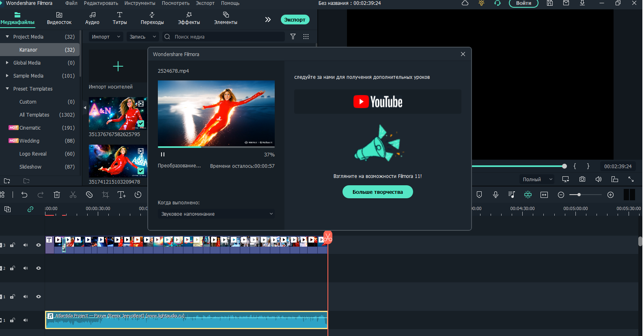Screen dimensions: 644x336
Task: Open the add text tool
Action: click(121, 195)
